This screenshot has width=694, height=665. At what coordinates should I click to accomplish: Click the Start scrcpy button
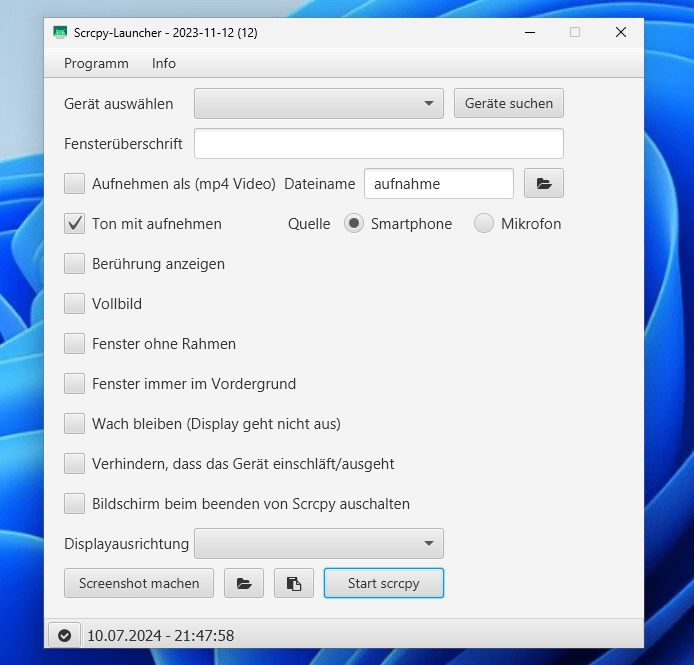384,583
